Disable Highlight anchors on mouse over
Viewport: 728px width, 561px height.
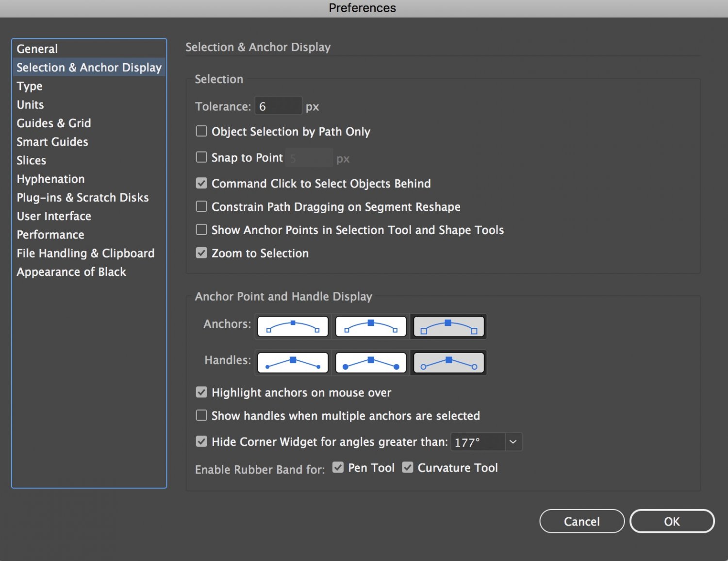click(x=201, y=392)
